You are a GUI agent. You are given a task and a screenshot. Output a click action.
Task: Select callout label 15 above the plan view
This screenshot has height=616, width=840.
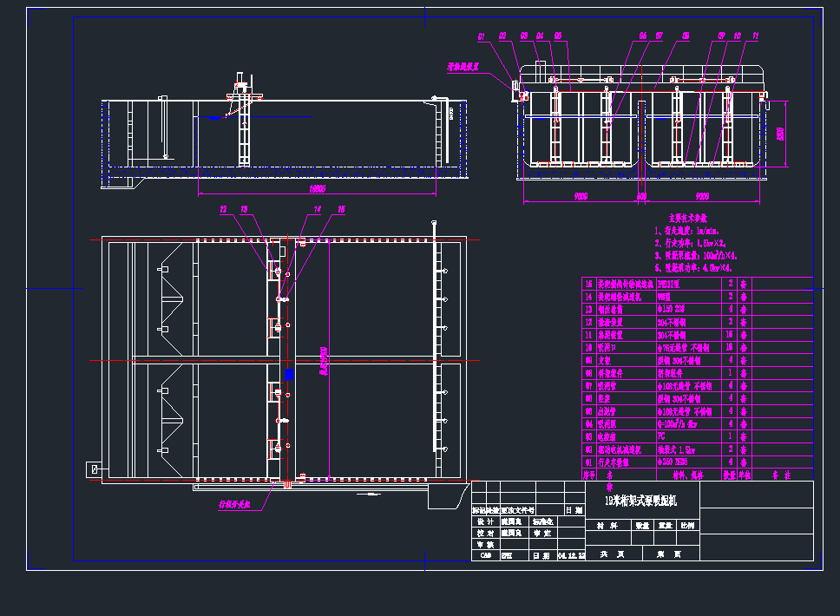coord(341,209)
